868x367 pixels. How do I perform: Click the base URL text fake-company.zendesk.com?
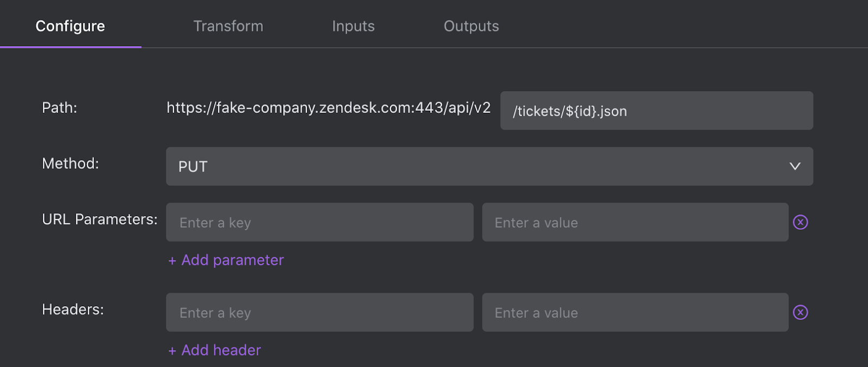(x=315, y=108)
